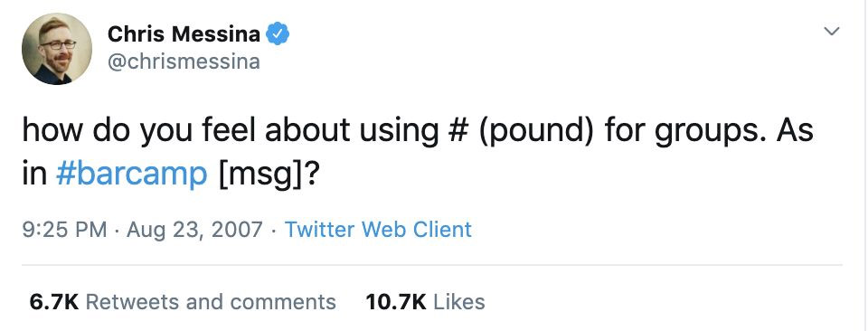Open the #barcamp hashtag link
This screenshot has width=868, height=331.
[x=132, y=175]
